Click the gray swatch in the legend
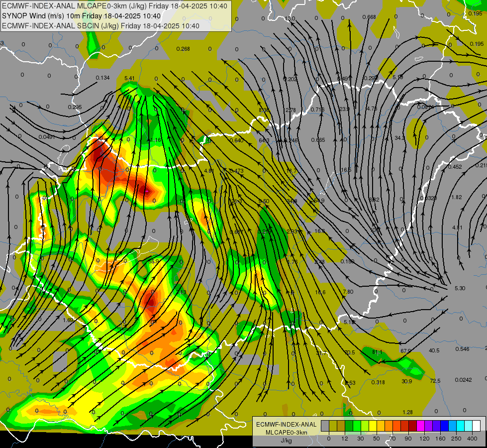The width and height of the screenshot is (487, 448). pyautogui.click(x=325, y=426)
